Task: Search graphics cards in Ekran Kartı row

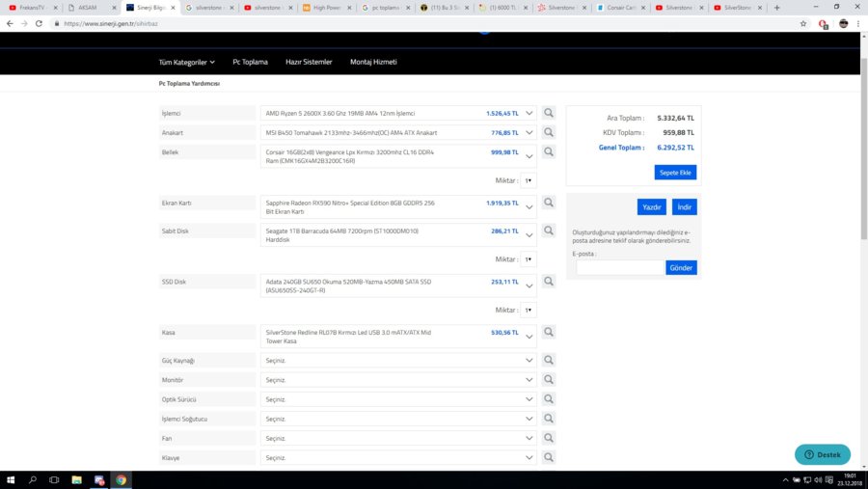Action: [548, 203]
